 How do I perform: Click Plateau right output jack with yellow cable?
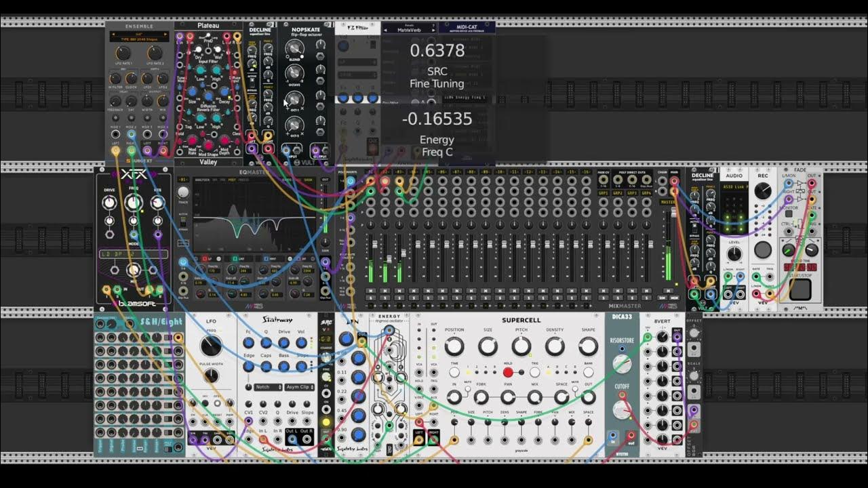tap(237, 35)
